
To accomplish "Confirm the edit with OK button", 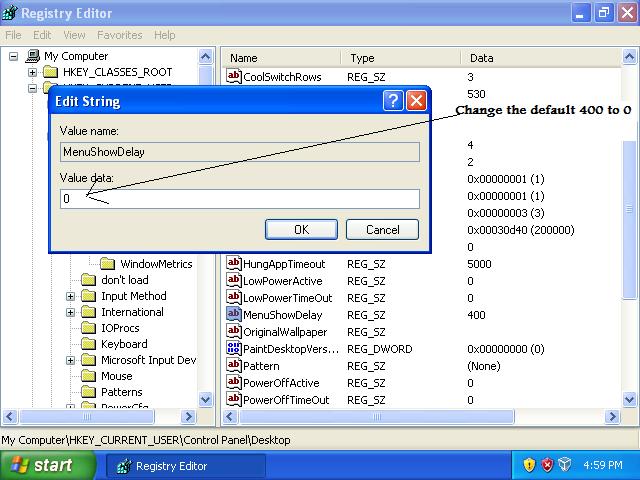I will (x=301, y=229).
